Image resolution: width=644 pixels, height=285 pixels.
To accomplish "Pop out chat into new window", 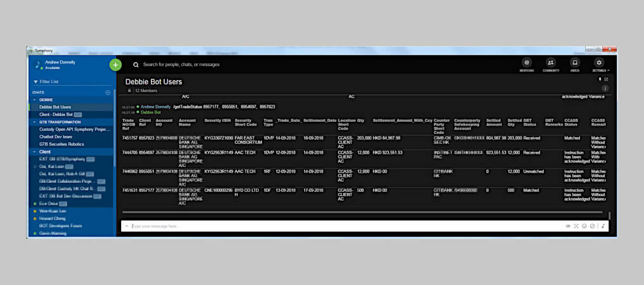I will [606, 79].
